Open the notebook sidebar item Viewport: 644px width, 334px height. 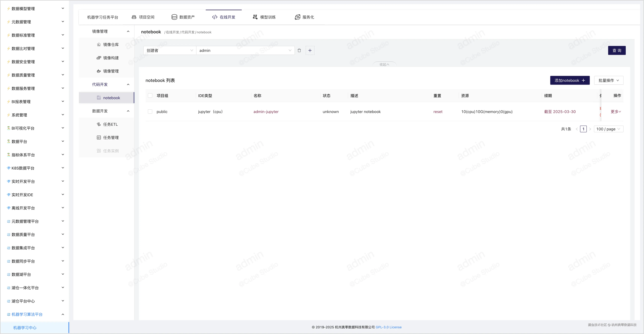pos(111,98)
